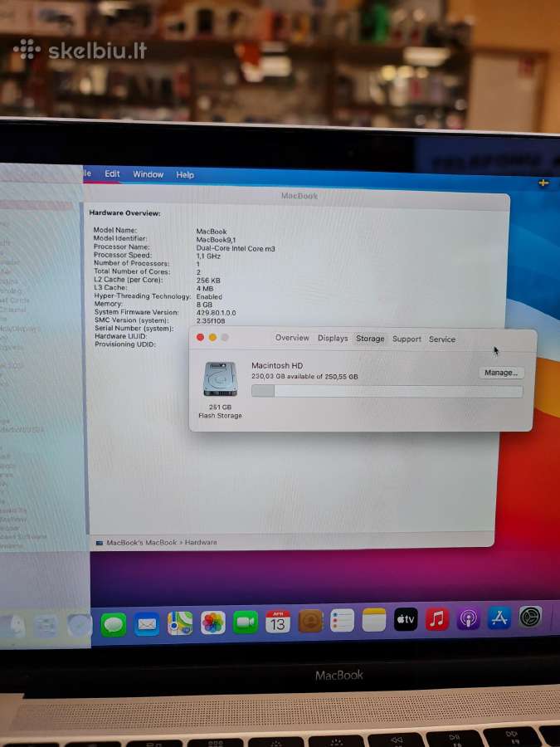Image resolution: width=560 pixels, height=747 pixels.
Task: Select the '4 MB' L3 cache value
Action: tap(205, 289)
